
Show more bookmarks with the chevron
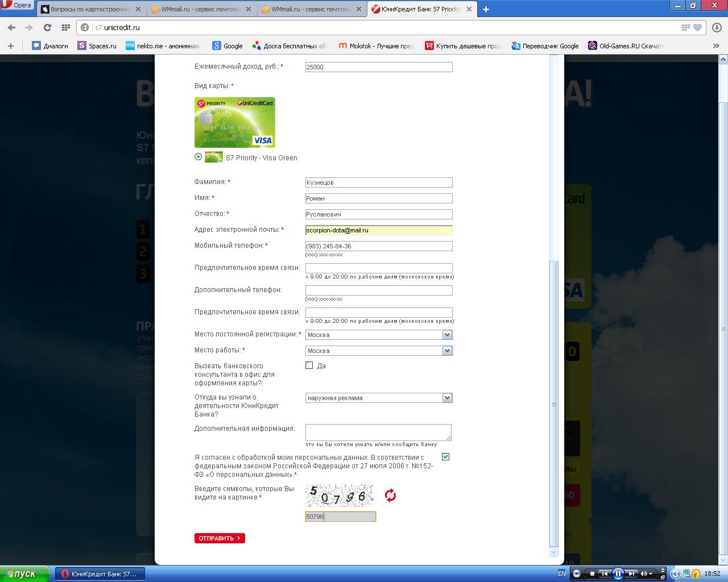(716, 46)
